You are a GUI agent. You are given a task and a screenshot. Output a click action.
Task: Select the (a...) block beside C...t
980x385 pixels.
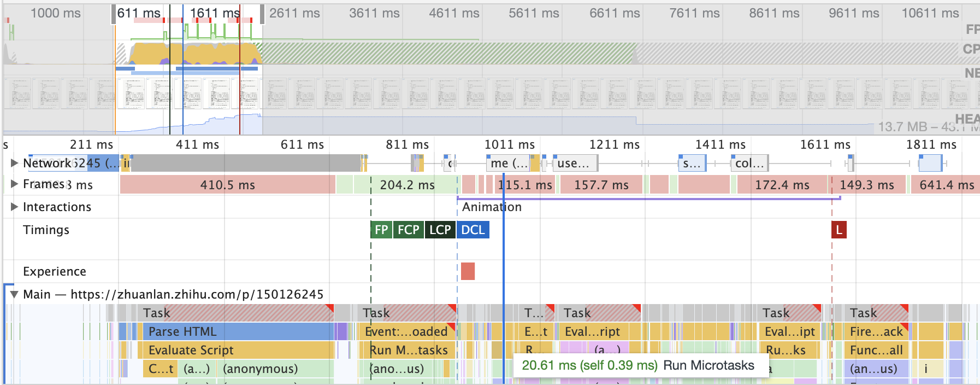197,369
